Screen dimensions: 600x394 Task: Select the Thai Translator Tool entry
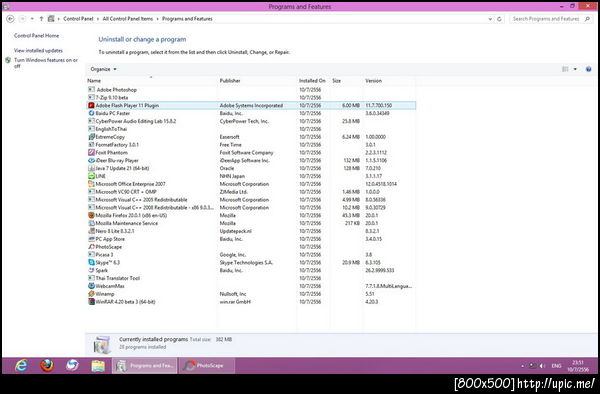(x=251, y=278)
